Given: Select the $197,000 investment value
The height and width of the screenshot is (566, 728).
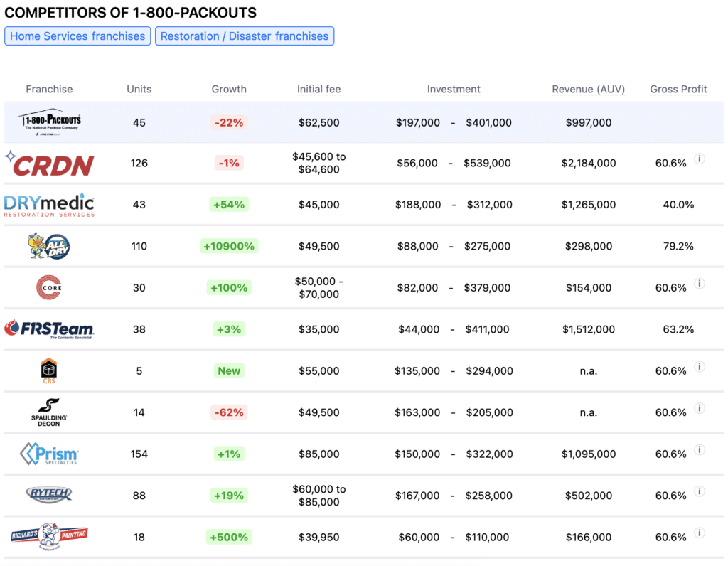Looking at the screenshot, I should pyautogui.click(x=418, y=122).
